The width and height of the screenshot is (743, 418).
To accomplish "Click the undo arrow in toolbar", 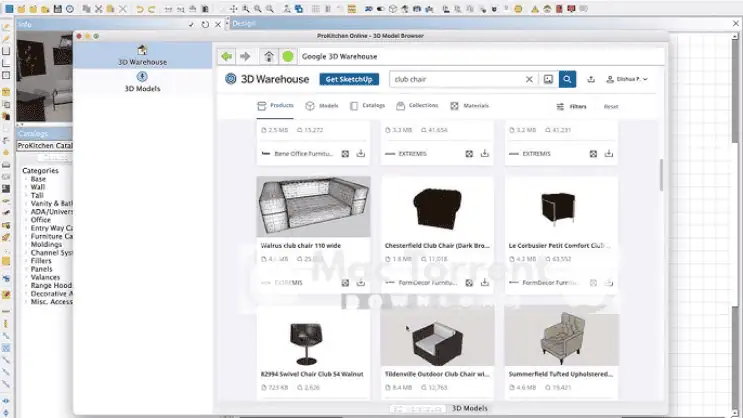I will 140,9.
